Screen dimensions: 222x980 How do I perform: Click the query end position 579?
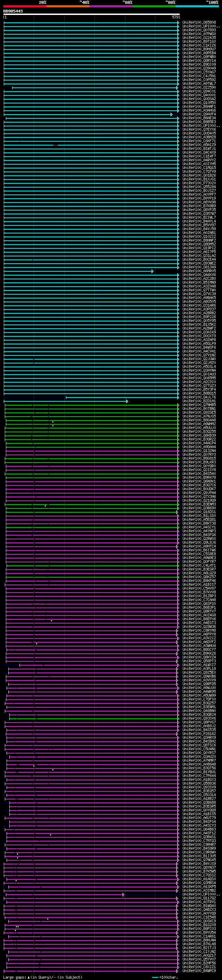pyautogui.click(x=175, y=17)
